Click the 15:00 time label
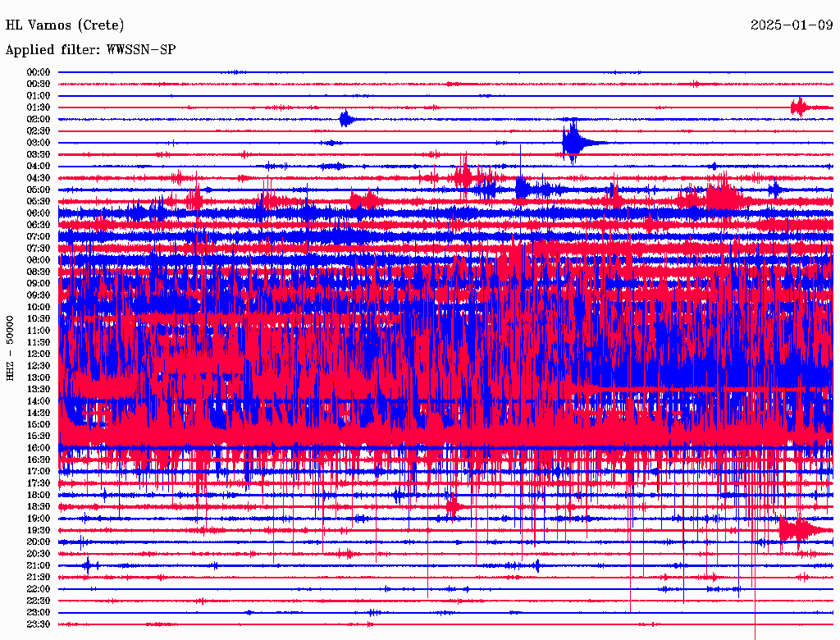This screenshot has width=840, height=640. tap(39, 425)
